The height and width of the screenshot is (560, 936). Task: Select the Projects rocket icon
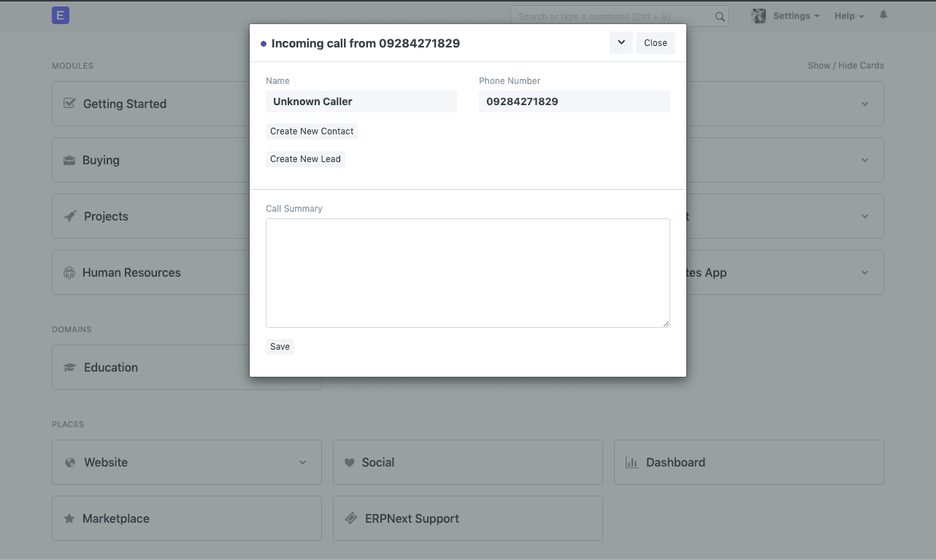pyautogui.click(x=69, y=216)
